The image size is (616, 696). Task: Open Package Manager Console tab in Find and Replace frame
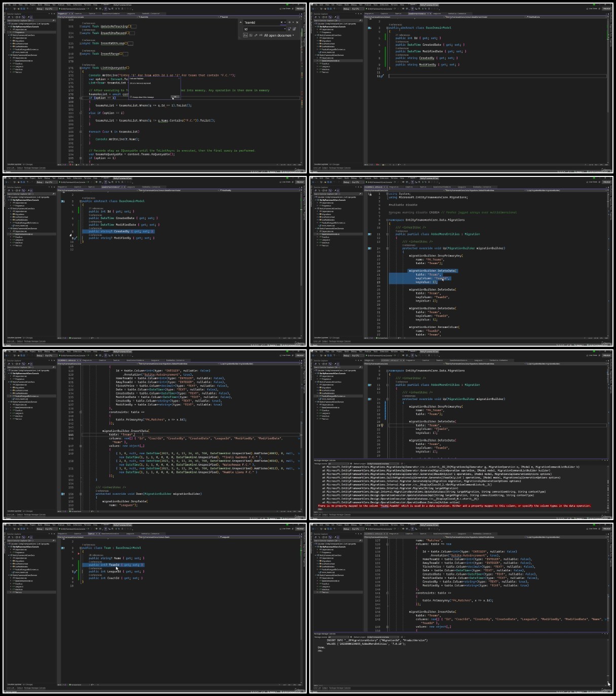coord(34,168)
